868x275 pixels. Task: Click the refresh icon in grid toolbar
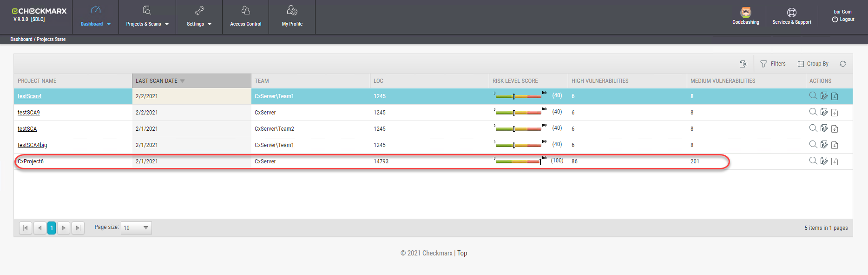coord(842,64)
